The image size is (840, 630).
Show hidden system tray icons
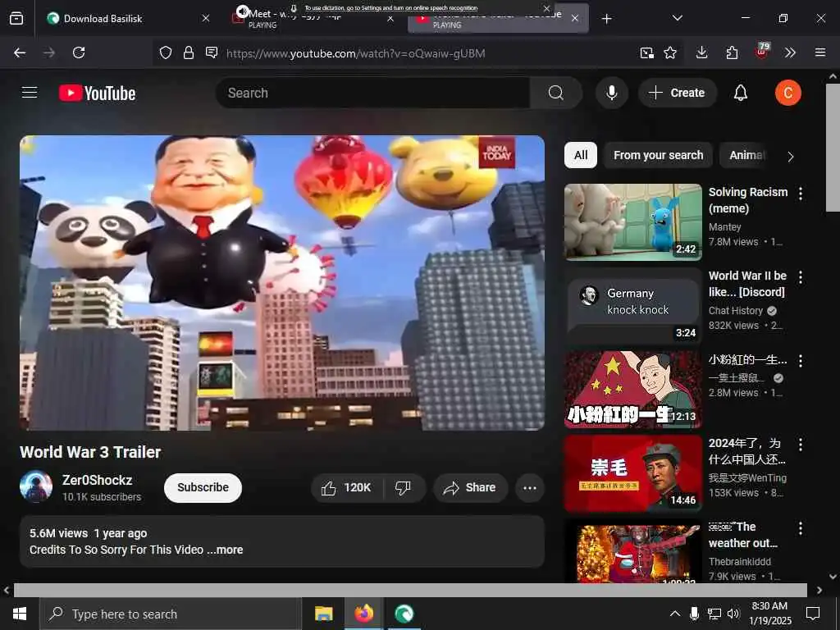(x=675, y=614)
